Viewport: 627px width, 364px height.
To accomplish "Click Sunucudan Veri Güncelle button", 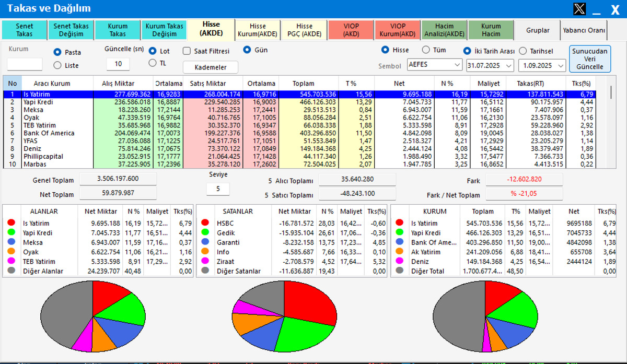I will point(590,59).
